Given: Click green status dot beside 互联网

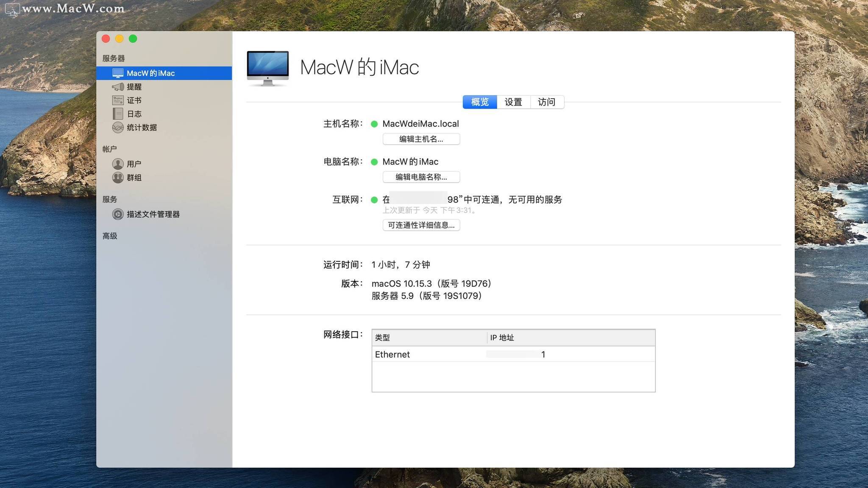Looking at the screenshot, I should tap(374, 200).
